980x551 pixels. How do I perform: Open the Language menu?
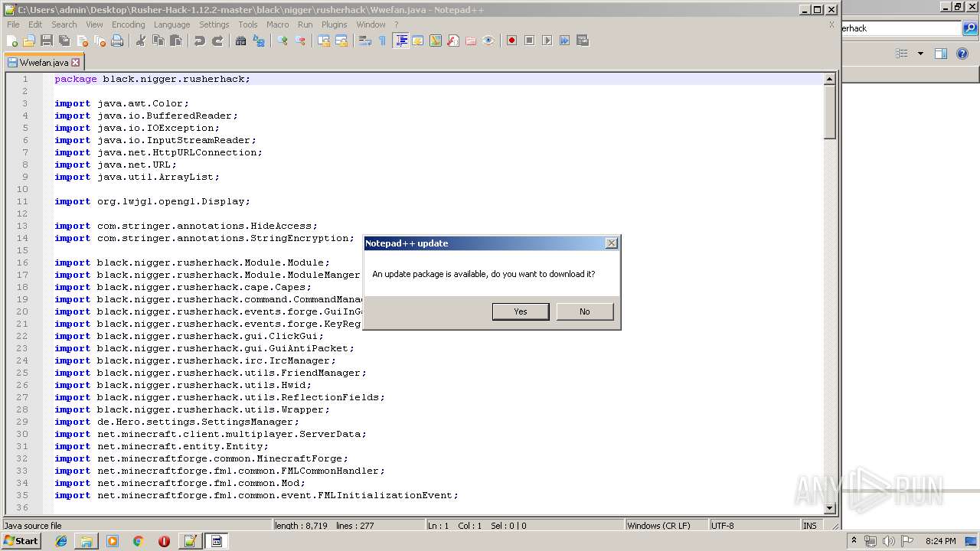tap(171, 24)
